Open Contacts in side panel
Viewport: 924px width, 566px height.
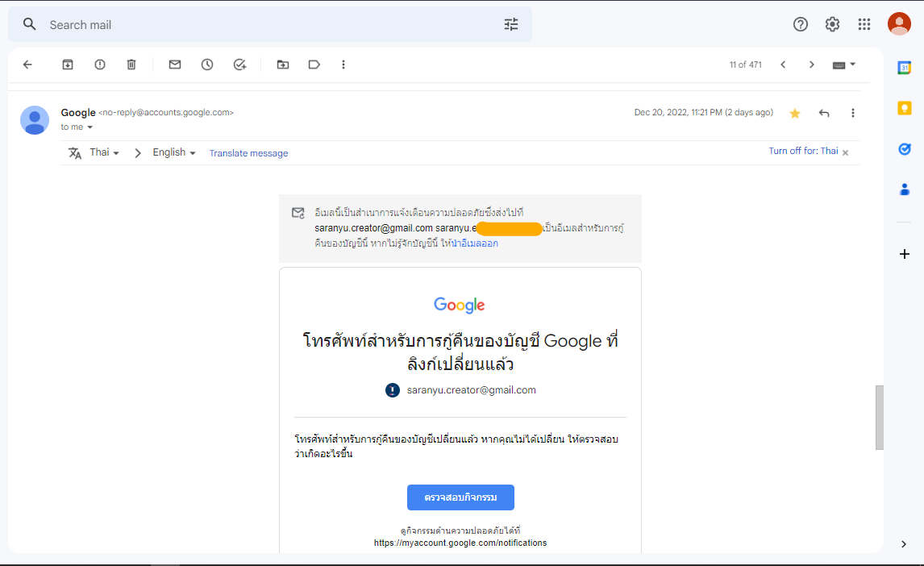click(x=905, y=189)
